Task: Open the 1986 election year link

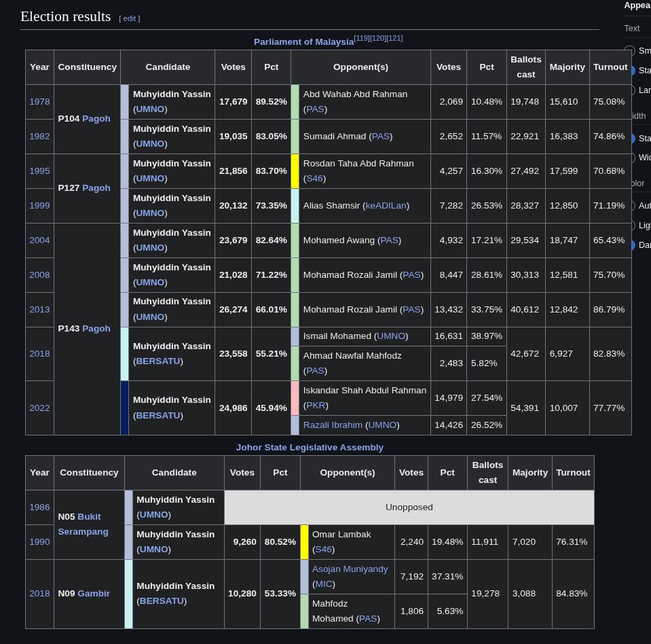Action: click(39, 507)
